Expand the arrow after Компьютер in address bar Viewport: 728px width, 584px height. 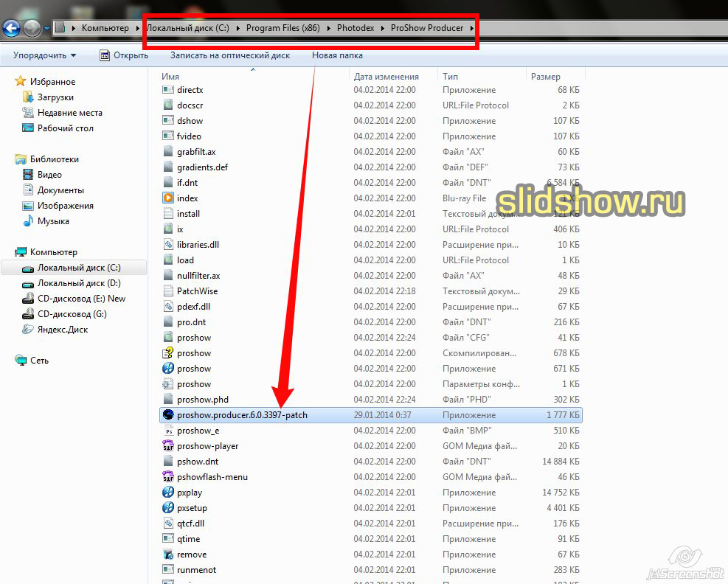click(137, 28)
